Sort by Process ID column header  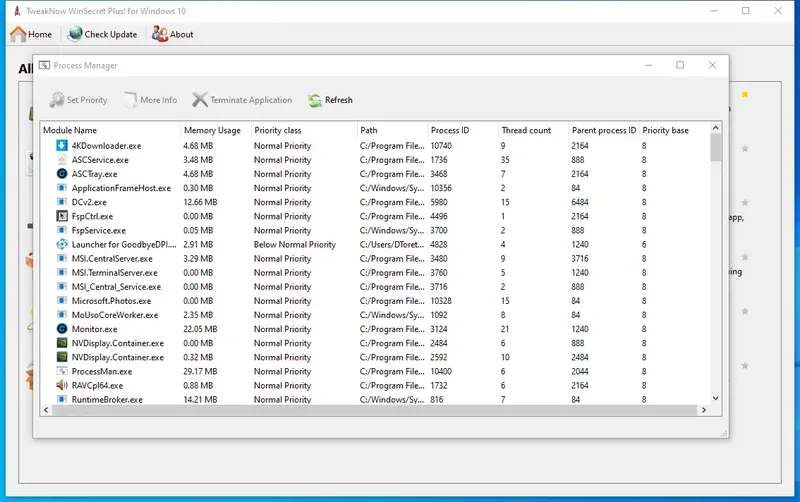pos(463,130)
